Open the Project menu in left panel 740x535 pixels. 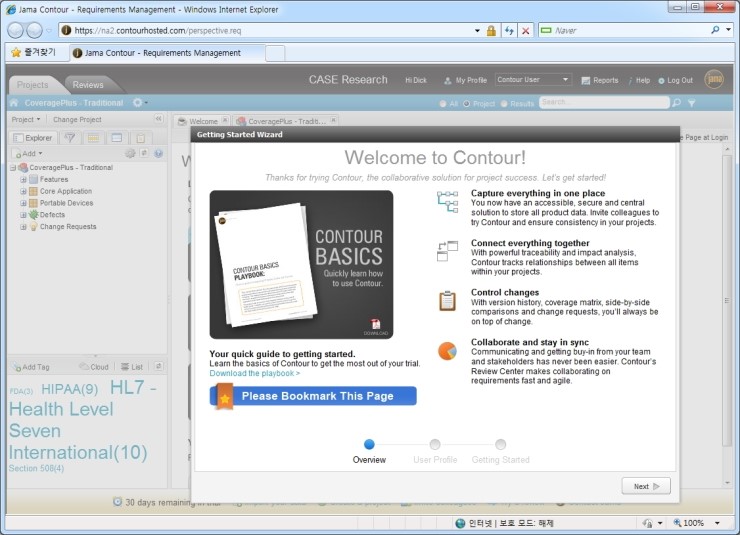26,120
